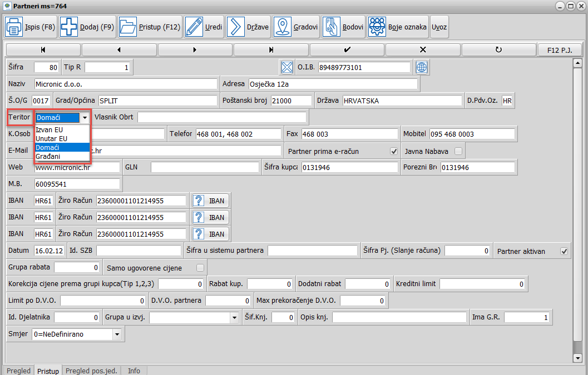Select Unutar EU from Teritor list
The width and height of the screenshot is (588, 375).
point(51,138)
